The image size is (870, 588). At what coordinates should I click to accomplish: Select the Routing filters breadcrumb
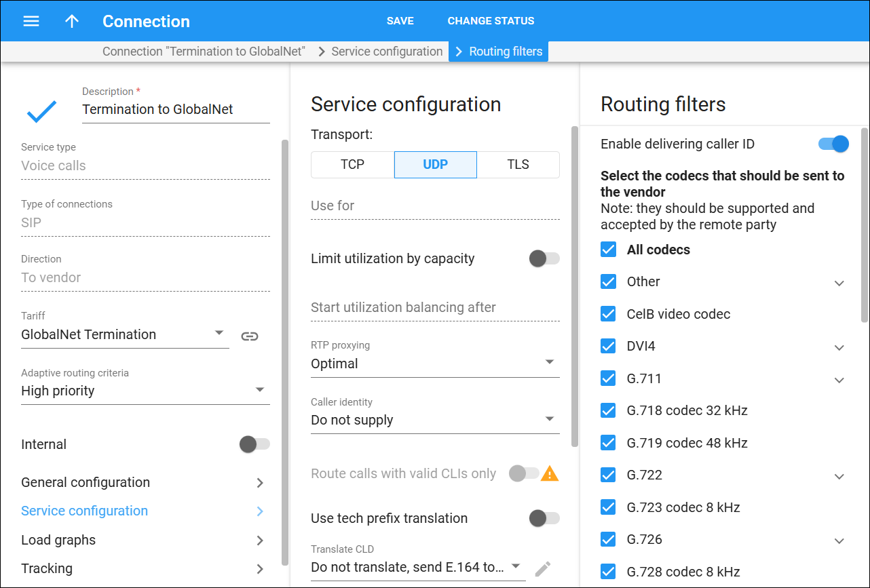point(499,52)
